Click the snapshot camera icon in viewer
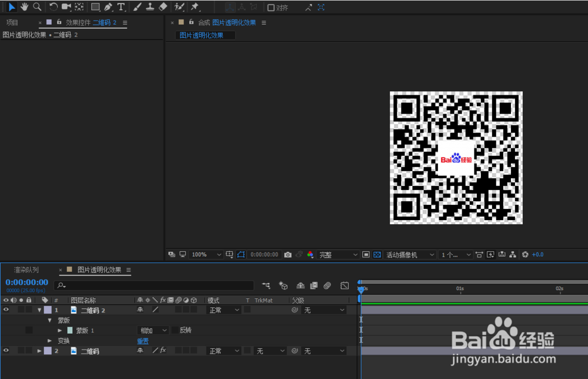The image size is (588, 379). click(288, 255)
